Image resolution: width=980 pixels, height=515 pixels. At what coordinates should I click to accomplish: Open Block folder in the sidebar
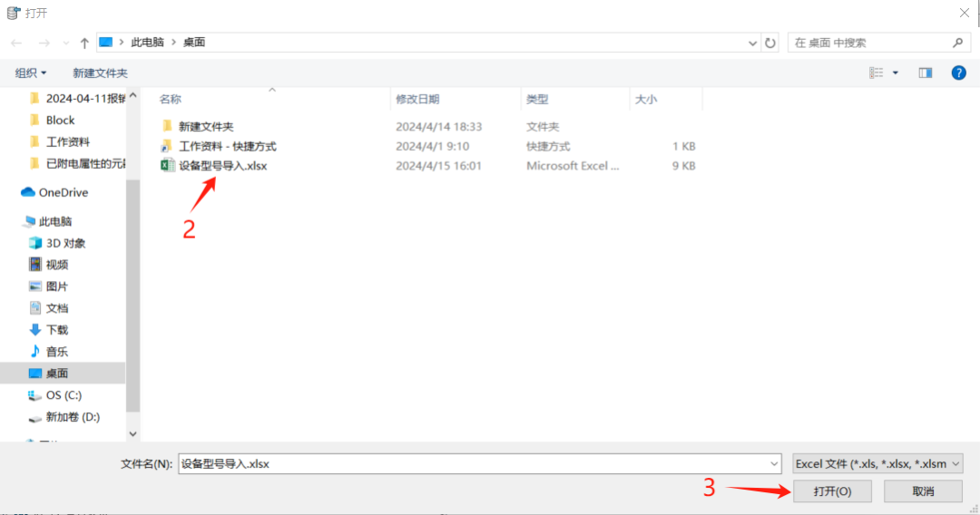(60, 120)
